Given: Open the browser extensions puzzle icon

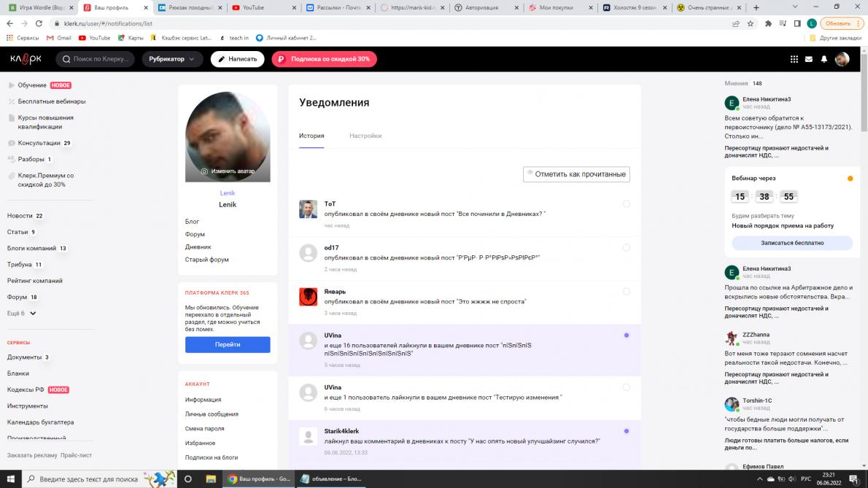Looking at the screenshot, I should [x=768, y=24].
